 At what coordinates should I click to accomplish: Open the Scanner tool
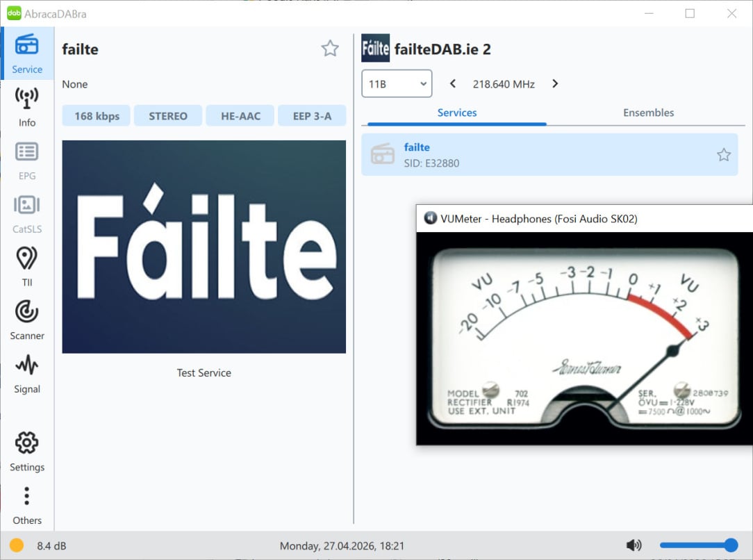pos(27,320)
